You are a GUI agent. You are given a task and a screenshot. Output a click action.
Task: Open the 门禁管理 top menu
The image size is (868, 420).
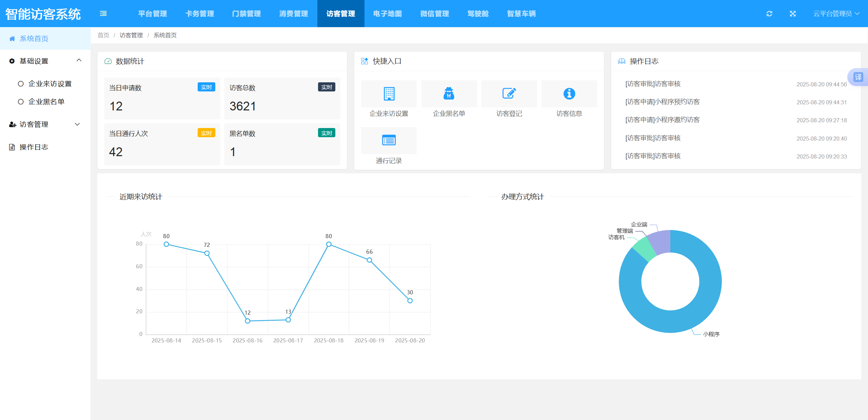[x=246, y=14]
